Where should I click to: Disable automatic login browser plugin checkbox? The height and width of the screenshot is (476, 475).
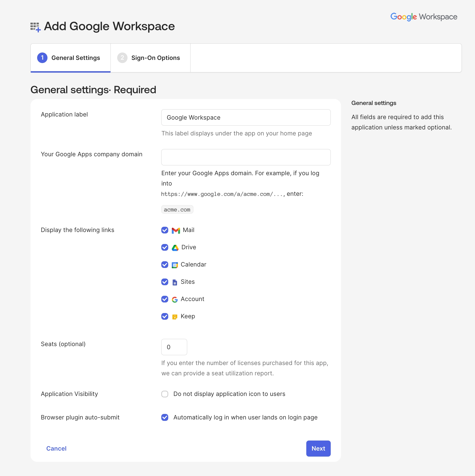tap(165, 417)
